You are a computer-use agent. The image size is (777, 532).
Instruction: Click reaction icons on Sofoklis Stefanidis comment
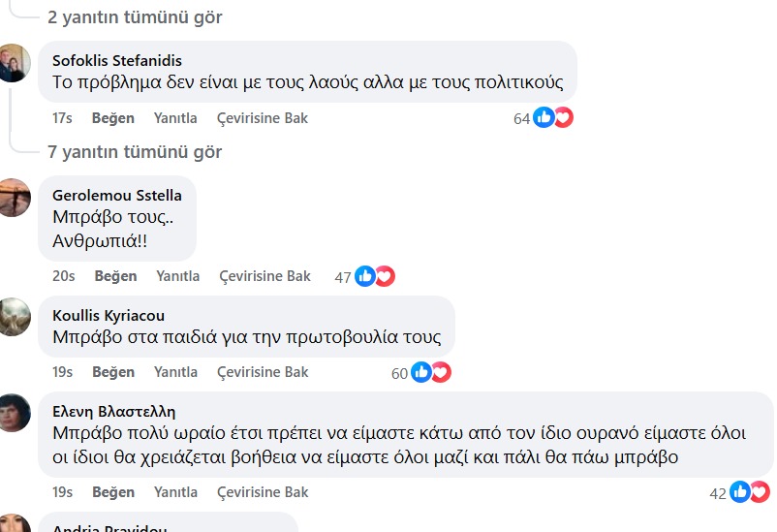pyautogui.click(x=553, y=118)
